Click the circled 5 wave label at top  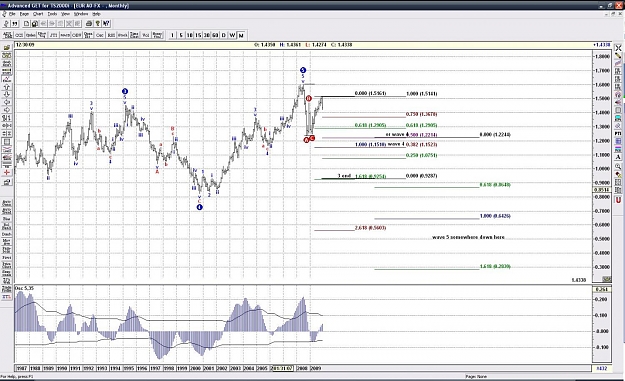pos(303,70)
